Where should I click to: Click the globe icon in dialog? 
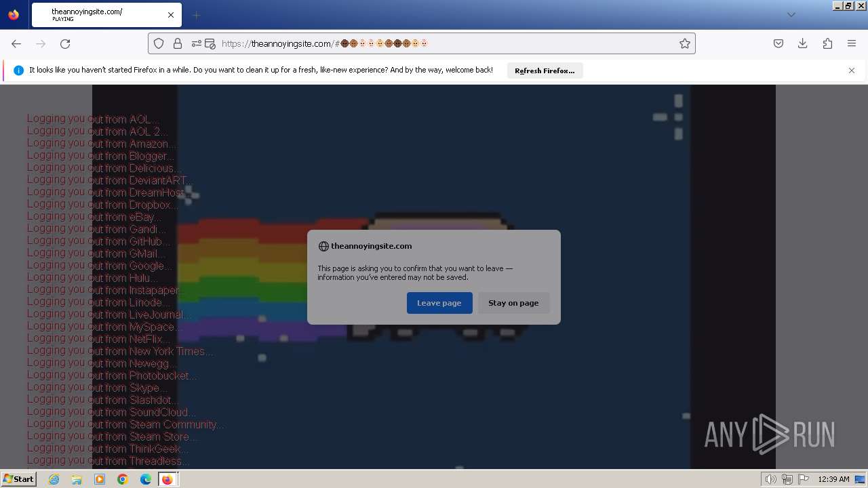[x=323, y=247]
